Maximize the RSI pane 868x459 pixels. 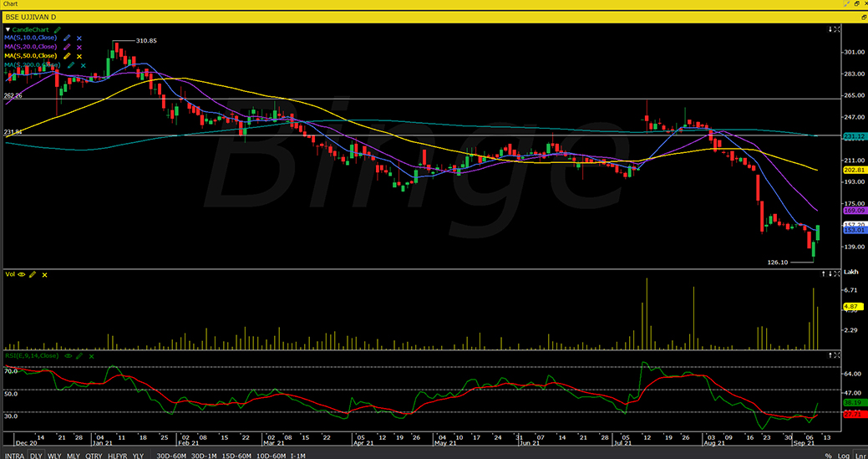838,354
